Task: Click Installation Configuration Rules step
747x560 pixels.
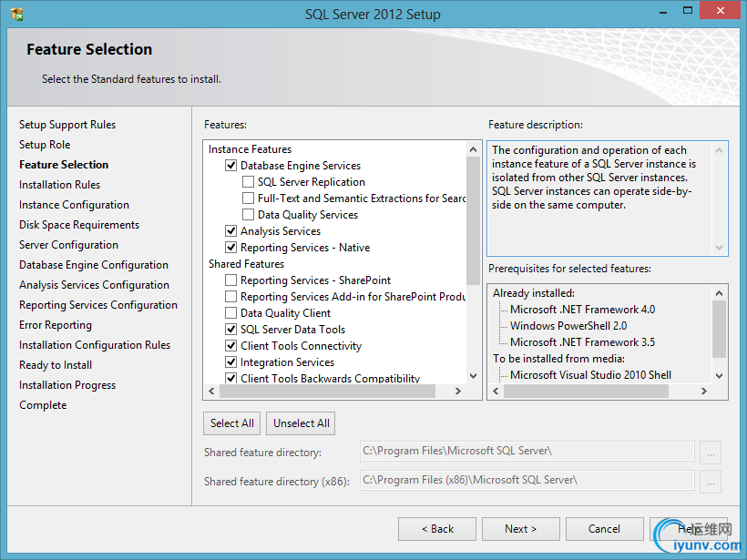Action: click(x=95, y=345)
